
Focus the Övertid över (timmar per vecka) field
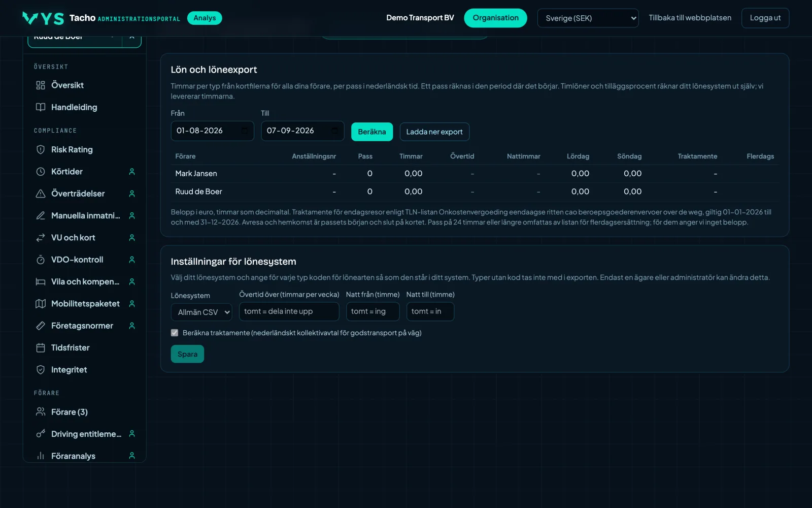(289, 311)
